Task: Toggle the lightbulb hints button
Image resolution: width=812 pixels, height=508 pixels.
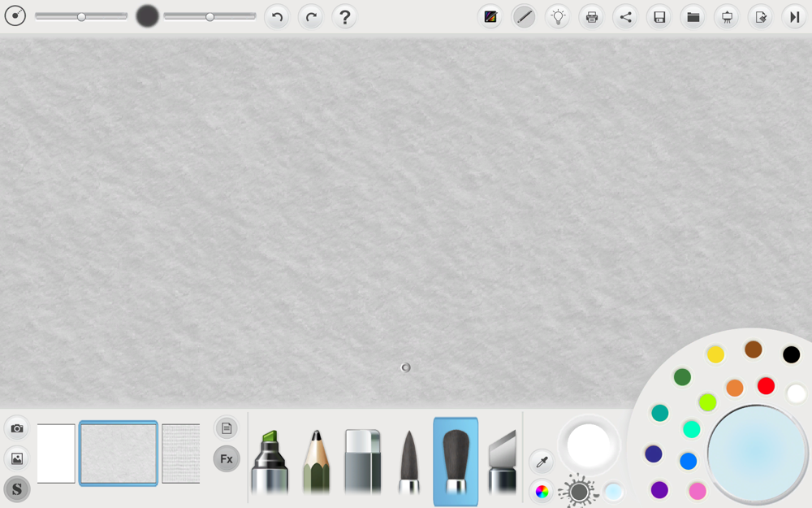Action: [558, 17]
